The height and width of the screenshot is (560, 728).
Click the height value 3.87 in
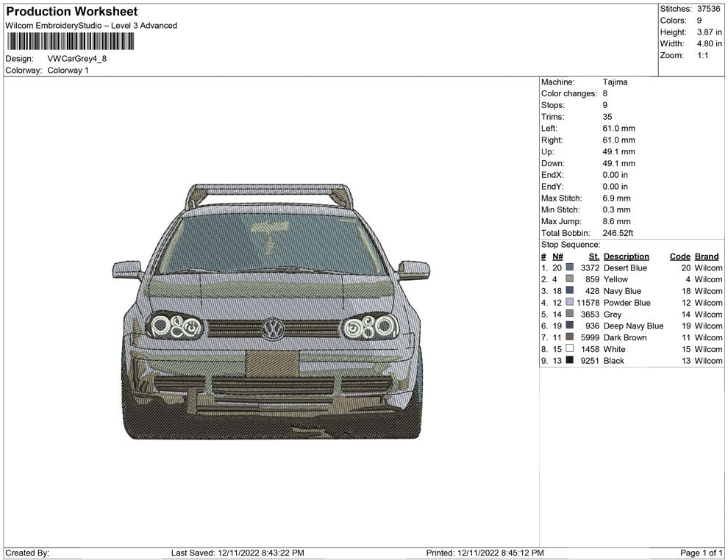pyautogui.click(x=710, y=32)
